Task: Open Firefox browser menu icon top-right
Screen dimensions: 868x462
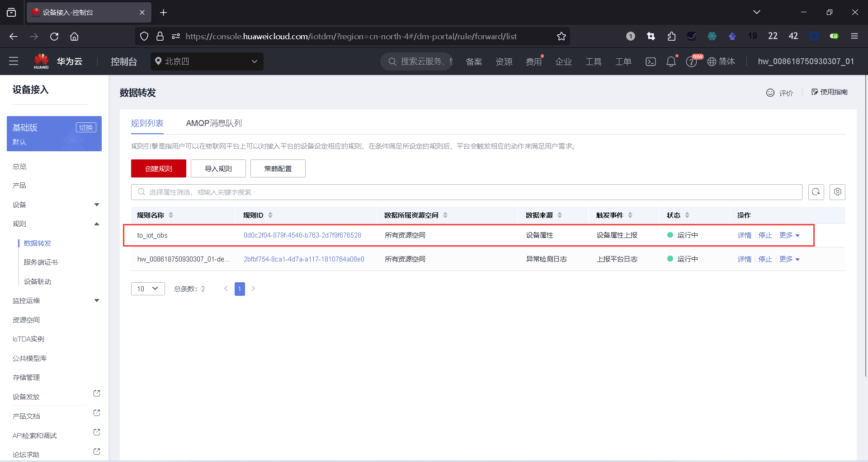Action: (x=855, y=36)
